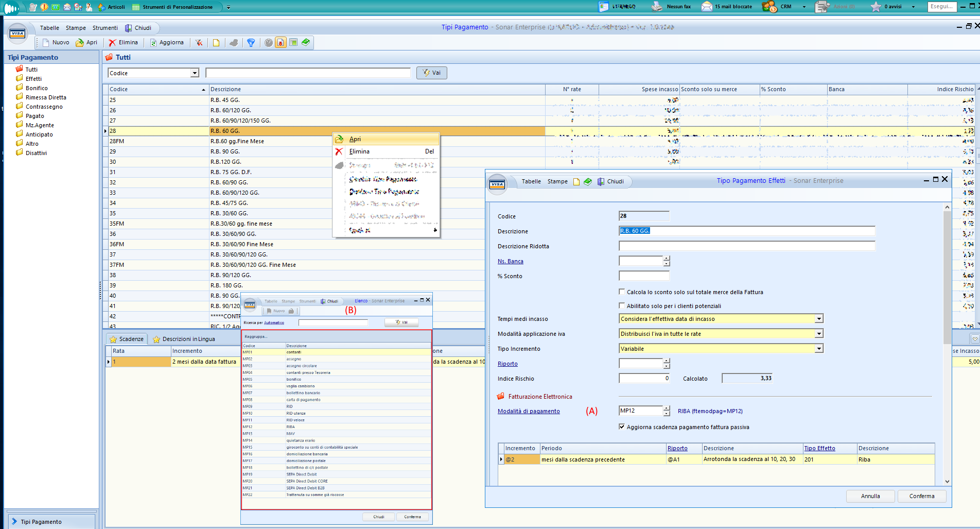Select the Bonifico folder in tree
This screenshot has width=980, height=529.
pos(37,88)
